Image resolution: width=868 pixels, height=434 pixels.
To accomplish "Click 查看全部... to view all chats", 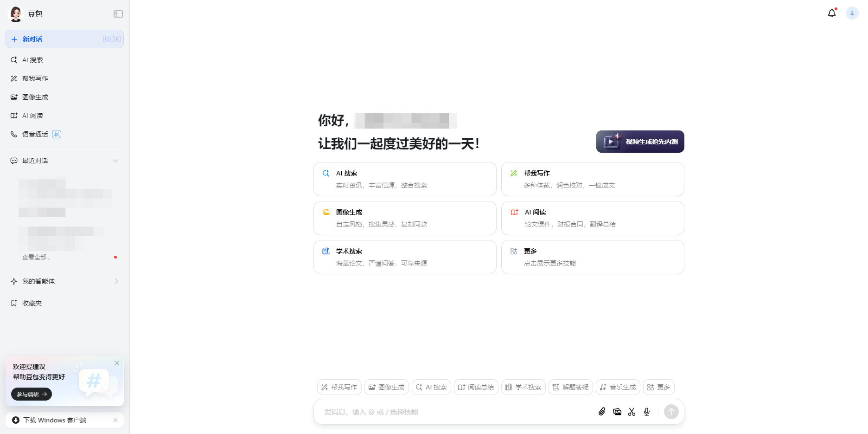I will [36, 257].
